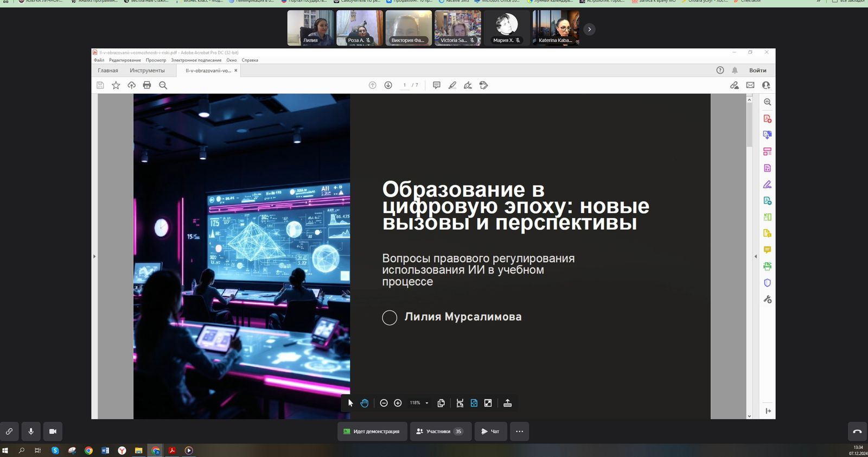
Task: Dock the floating toolbar icon
Action: pos(508,403)
